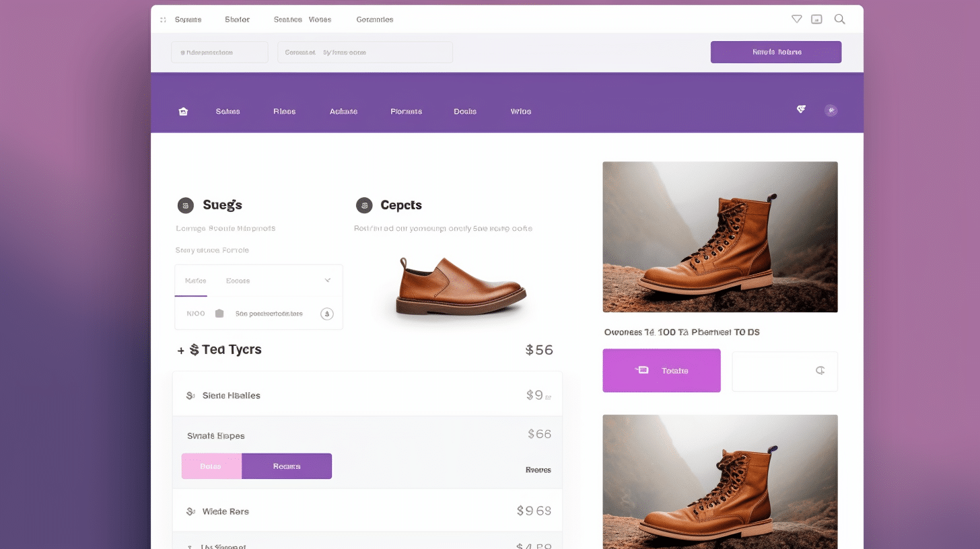The height and width of the screenshot is (549, 980).
Task: Open Wrlos in the purple navigation bar
Action: click(520, 112)
